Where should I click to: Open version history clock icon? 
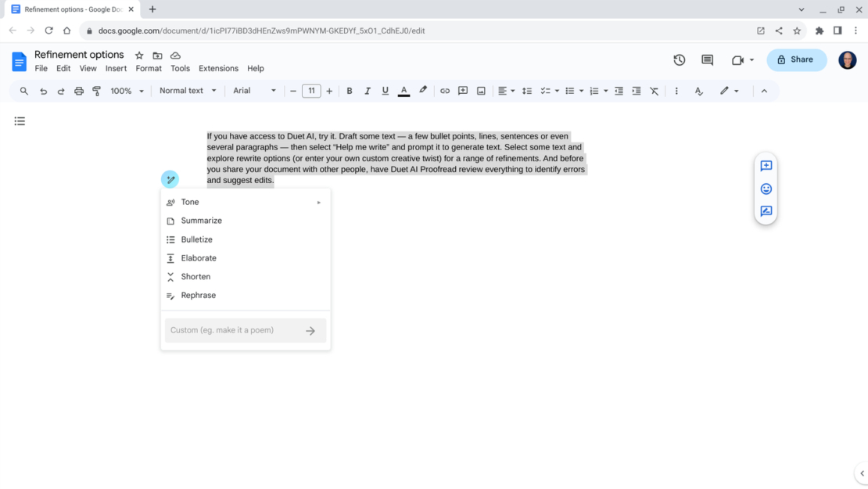click(679, 60)
